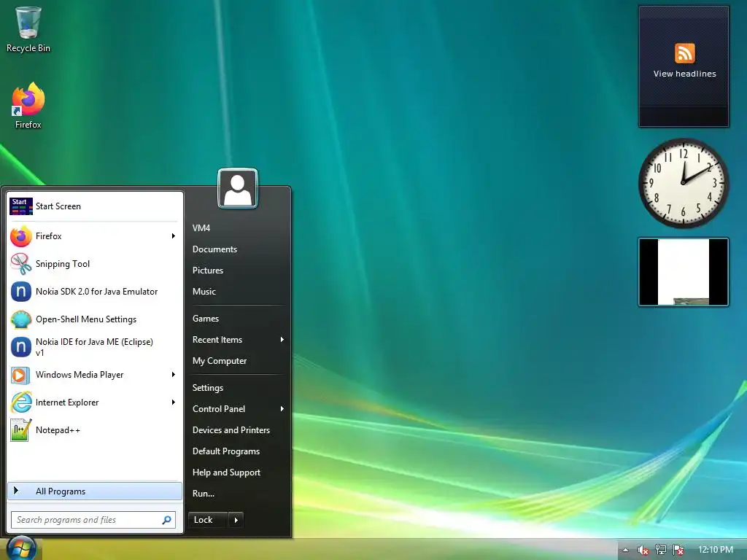Select the Notepad++ text label

pos(58,430)
